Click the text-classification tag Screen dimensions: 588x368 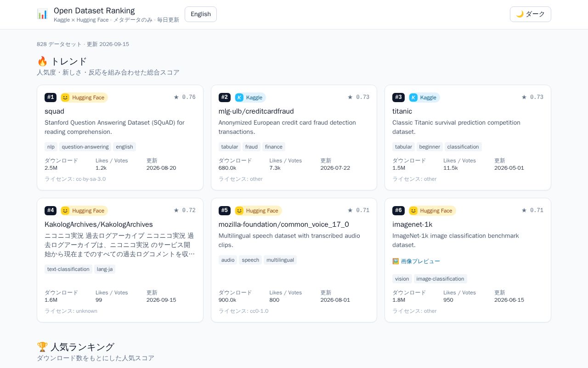click(x=68, y=269)
